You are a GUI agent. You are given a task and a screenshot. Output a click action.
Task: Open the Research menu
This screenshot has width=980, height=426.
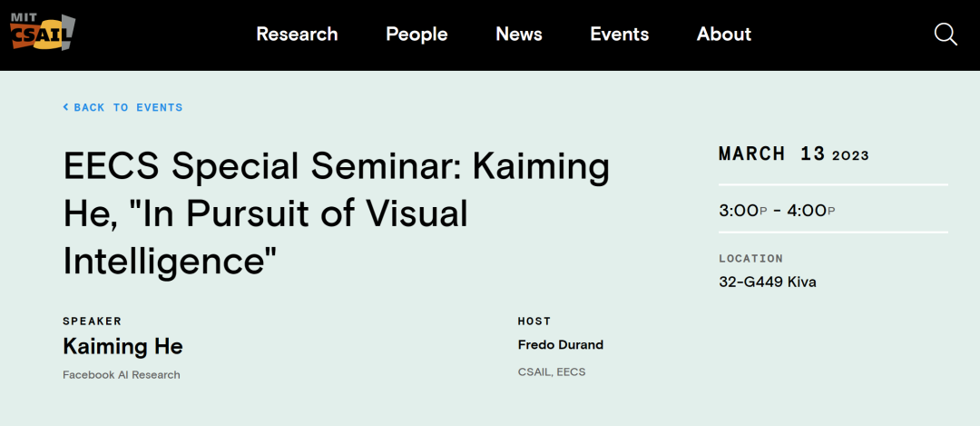(297, 34)
